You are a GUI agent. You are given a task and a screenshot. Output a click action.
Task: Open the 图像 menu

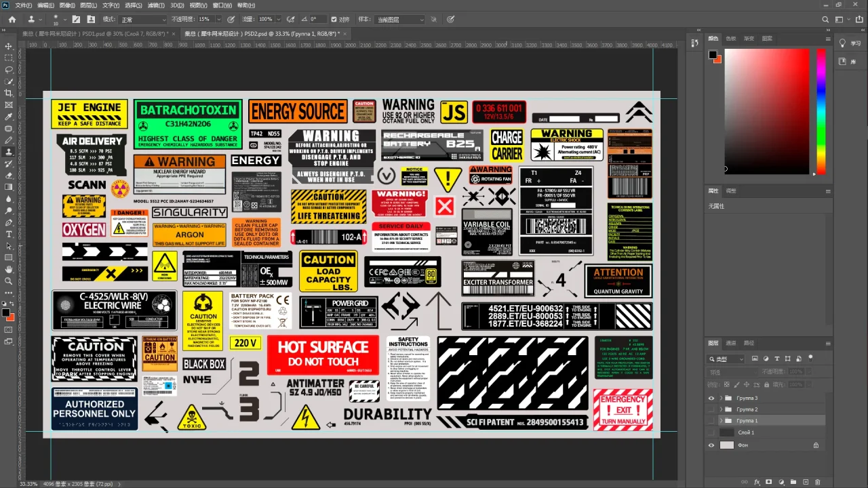coord(67,5)
